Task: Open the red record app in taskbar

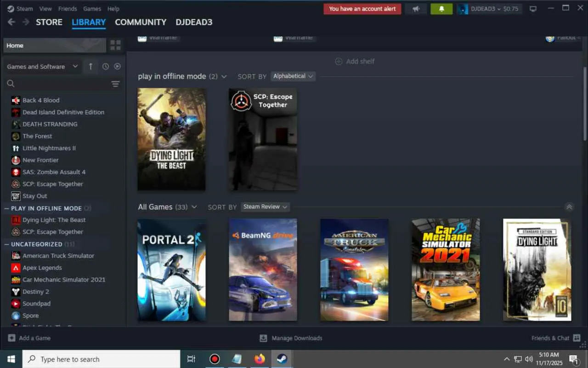Action: point(215,359)
